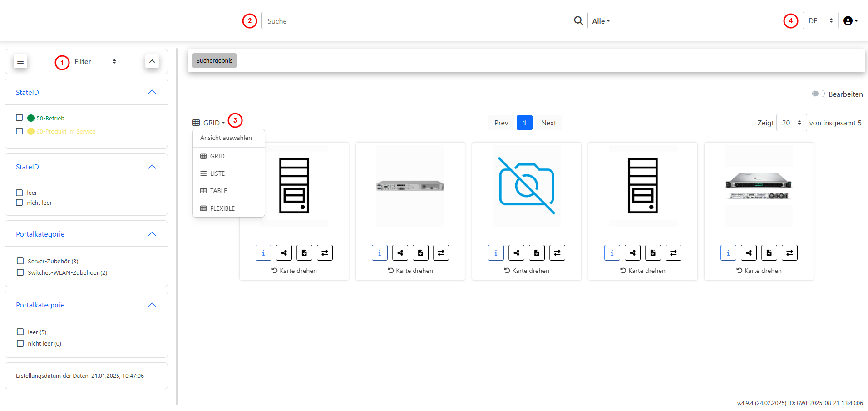Collapse the first Portalkategorie filter section
Image resolution: width=868 pixels, height=411 pixels.
point(152,234)
